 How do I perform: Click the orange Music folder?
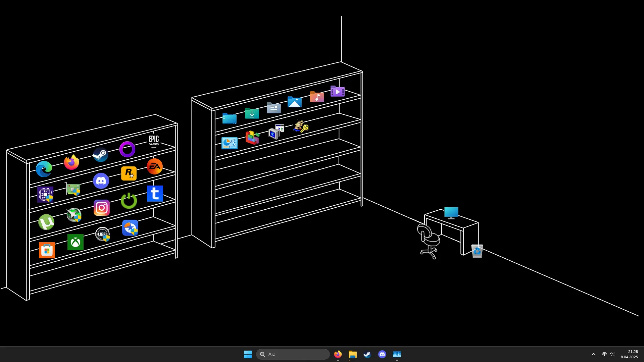tap(317, 97)
